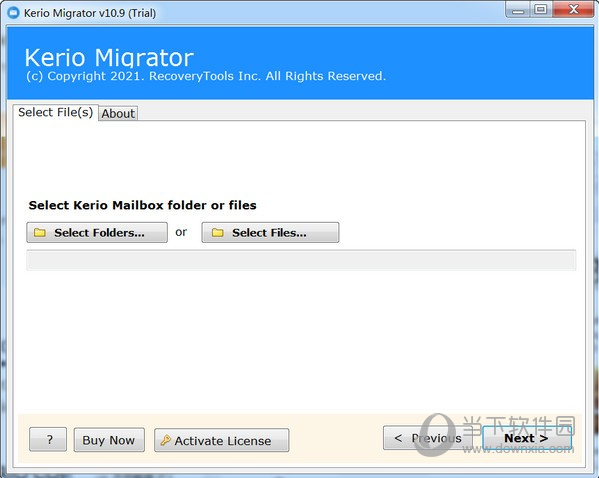The image size is (599, 478).
Task: Open help with the question mark button
Action: point(48,439)
